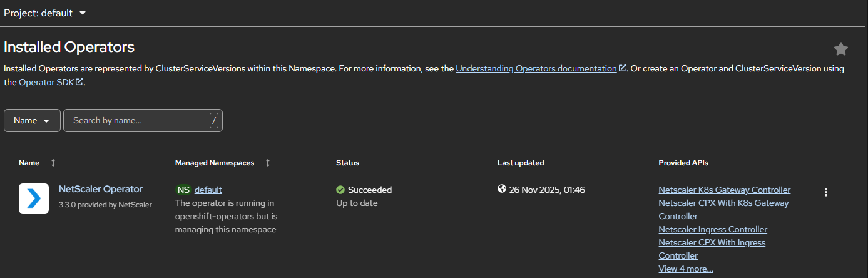Sort by Managed Namespaces column
The width and height of the screenshot is (868, 278).
[x=268, y=163]
